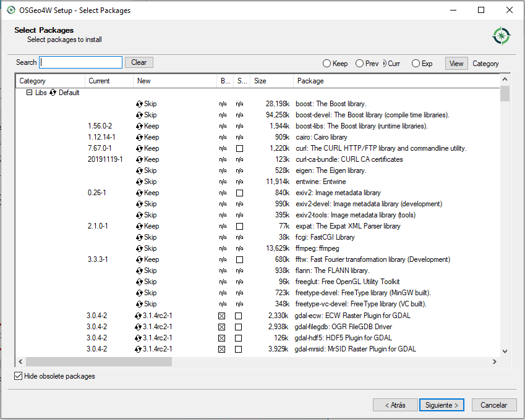Click the S... source column header

coord(242,81)
